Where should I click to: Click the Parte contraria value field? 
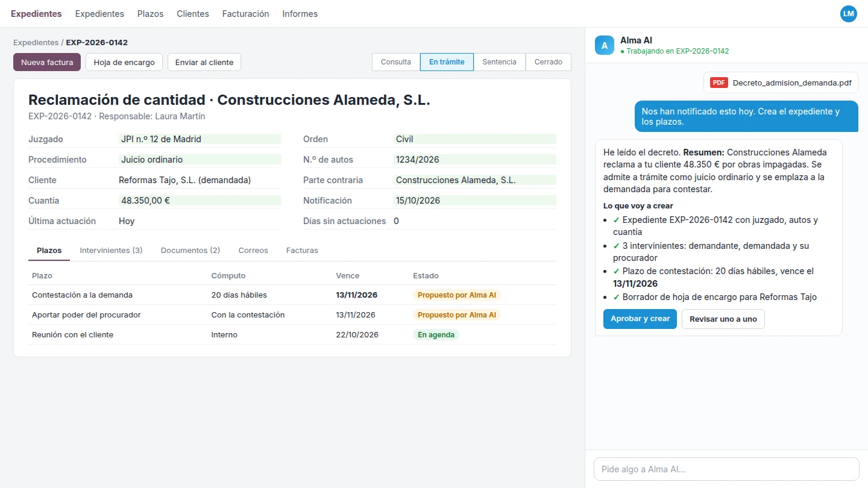[475, 180]
